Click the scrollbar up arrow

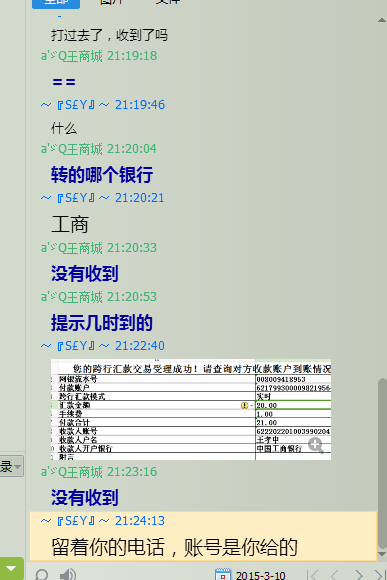(x=382, y=20)
